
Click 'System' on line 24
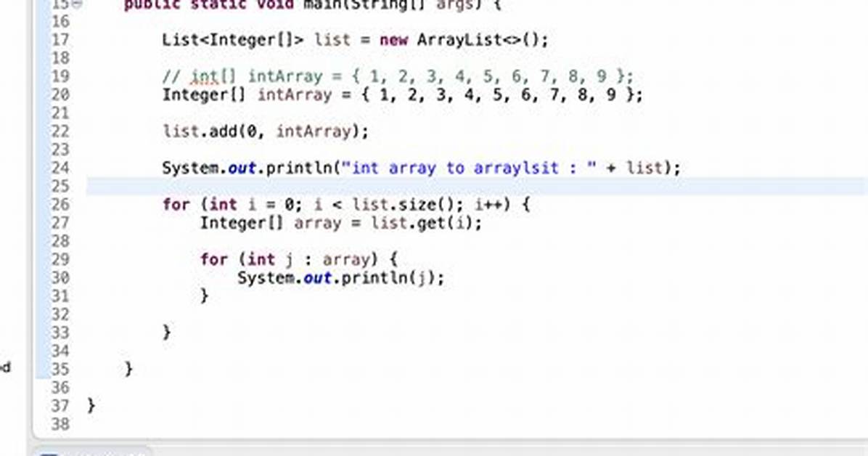(x=190, y=168)
